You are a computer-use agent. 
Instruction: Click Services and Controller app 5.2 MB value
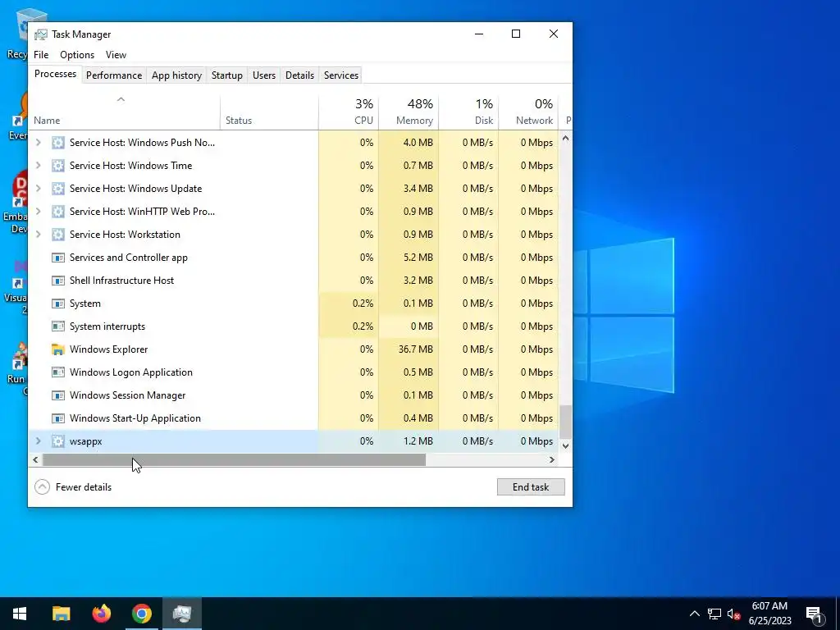tap(418, 258)
